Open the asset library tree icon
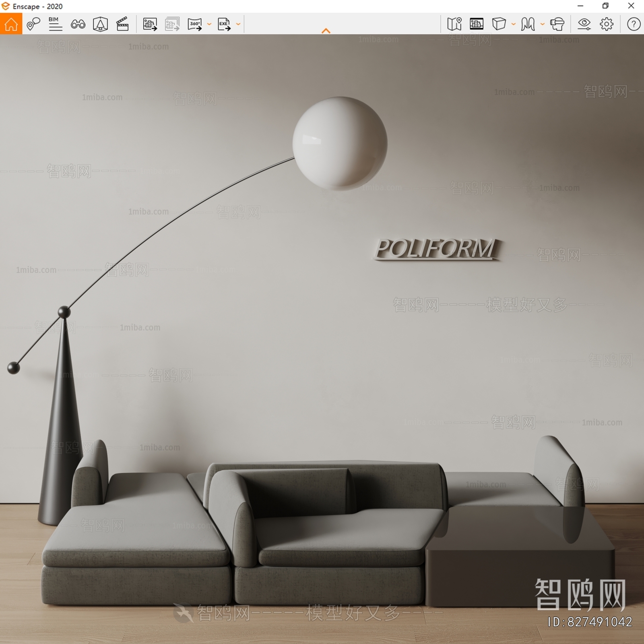This screenshot has width=644, height=644. (100, 24)
